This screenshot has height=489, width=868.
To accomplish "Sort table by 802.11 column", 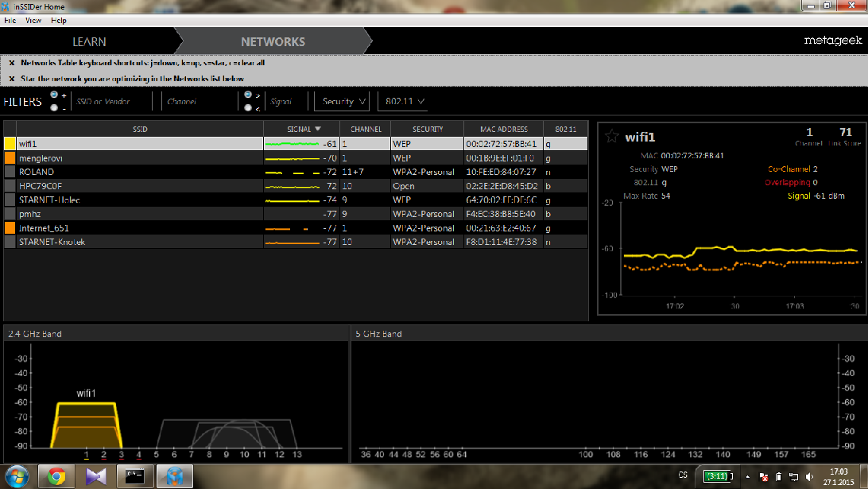I will pyautogui.click(x=565, y=129).
